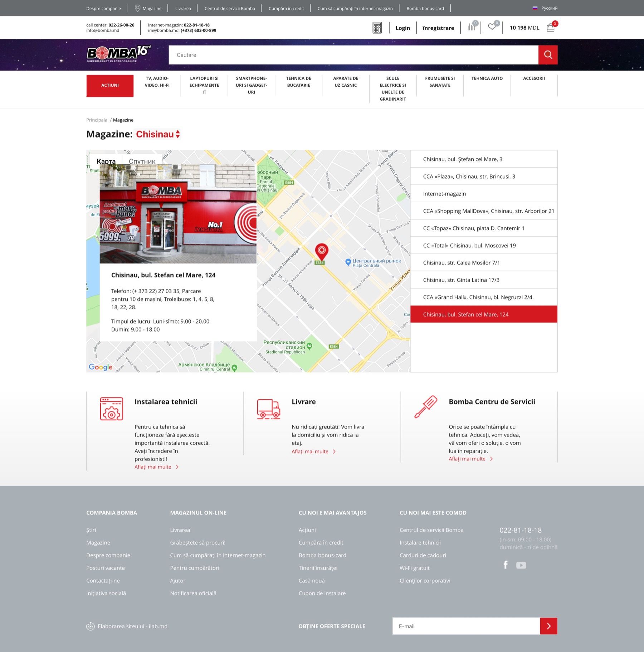Click the Bomba logo
The height and width of the screenshot is (652, 644).
(119, 54)
